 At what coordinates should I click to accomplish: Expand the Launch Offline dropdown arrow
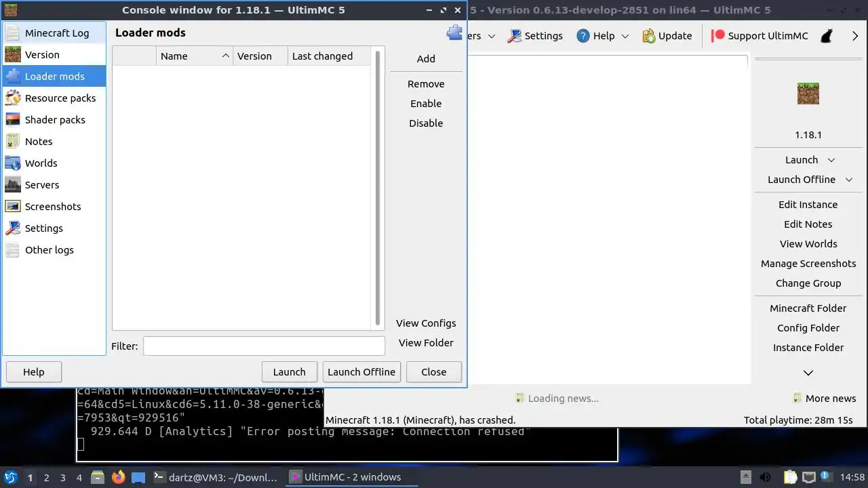click(x=849, y=180)
